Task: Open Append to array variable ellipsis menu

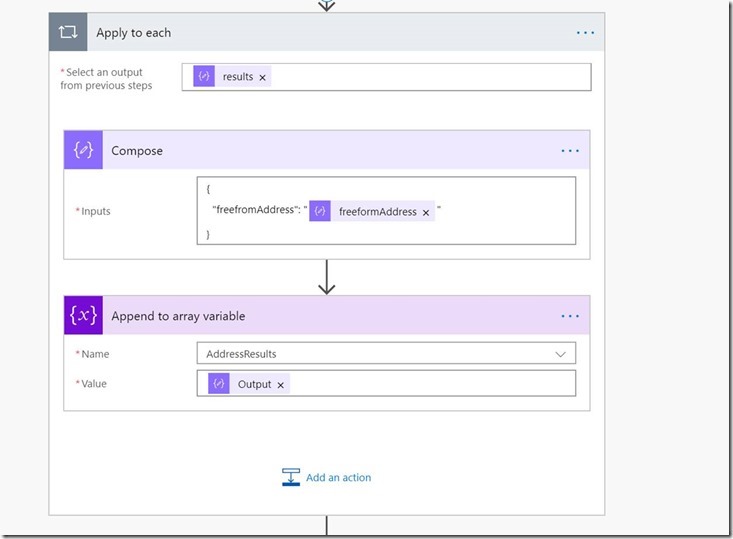Action: point(570,316)
